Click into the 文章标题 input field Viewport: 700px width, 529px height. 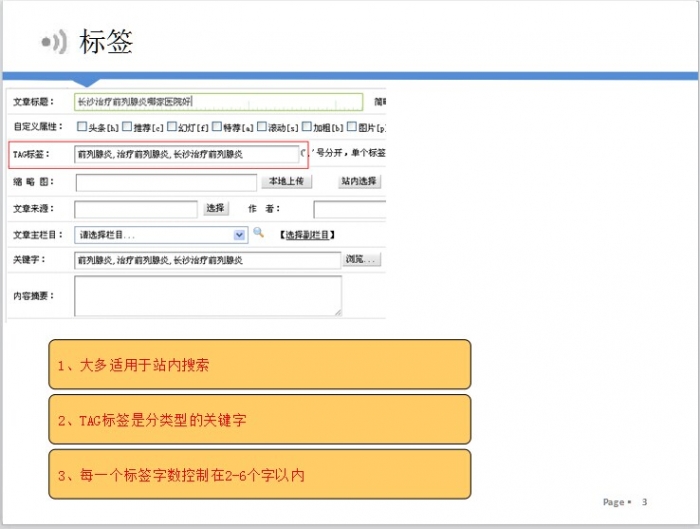[218, 102]
